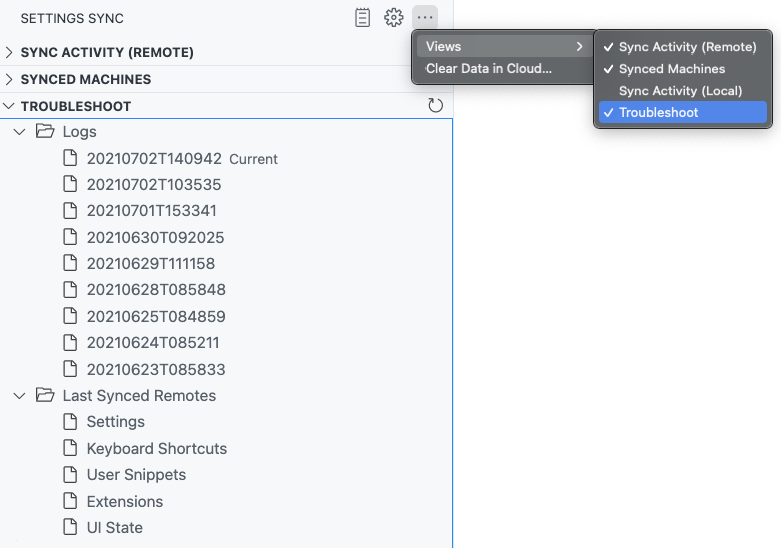Open the current log 20210702T140942
The height and width of the screenshot is (548, 781).
[154, 159]
